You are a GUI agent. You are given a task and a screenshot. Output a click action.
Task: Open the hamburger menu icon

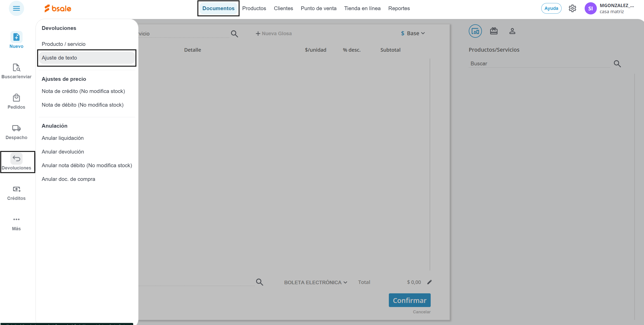16,8
